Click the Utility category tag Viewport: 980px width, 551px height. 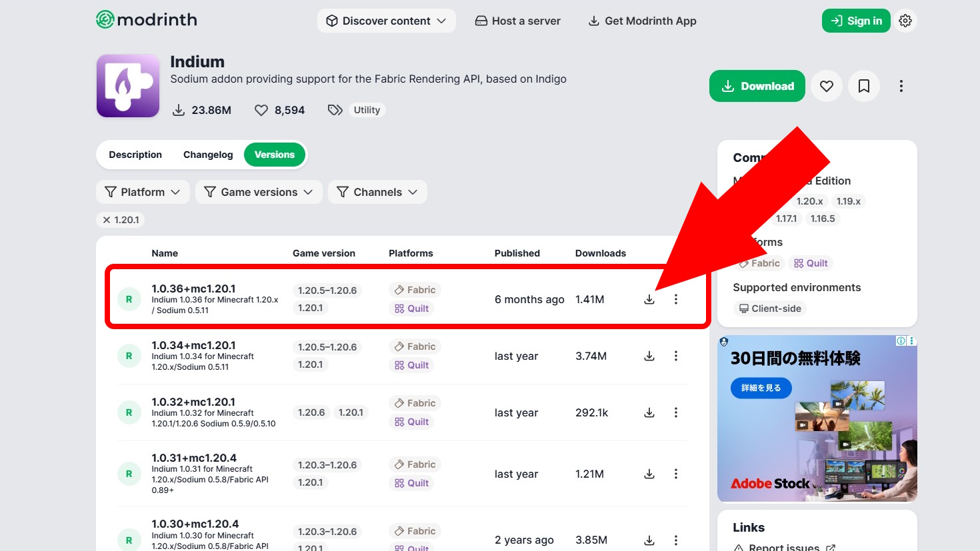[x=367, y=110]
